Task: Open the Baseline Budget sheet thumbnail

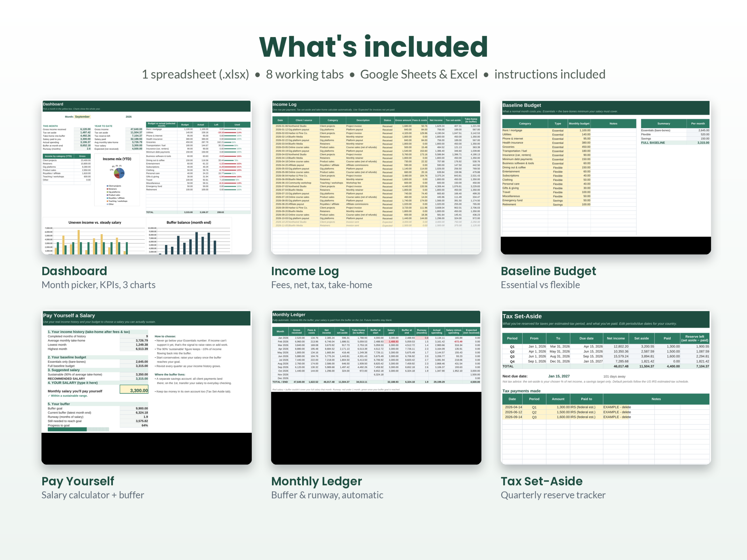Action: point(605,177)
